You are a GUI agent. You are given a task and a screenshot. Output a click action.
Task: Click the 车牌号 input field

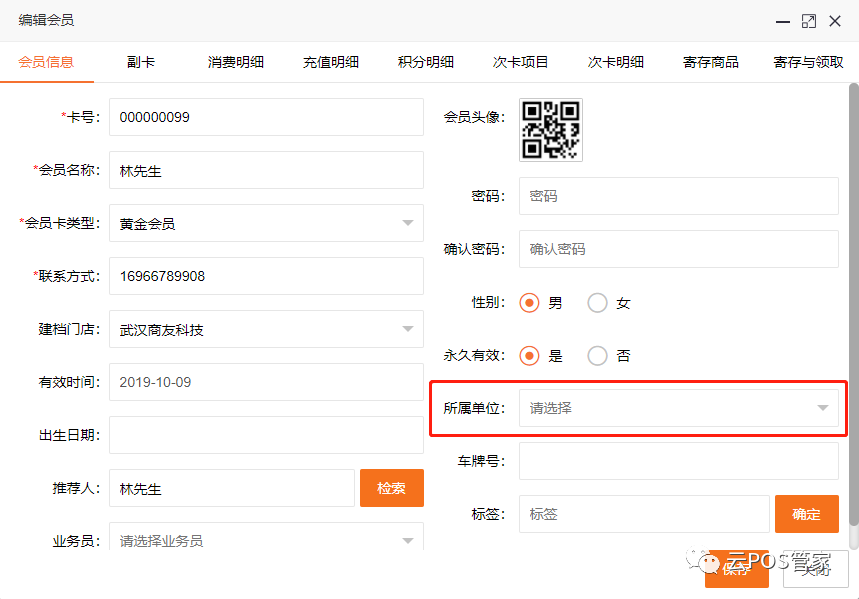[679, 461]
